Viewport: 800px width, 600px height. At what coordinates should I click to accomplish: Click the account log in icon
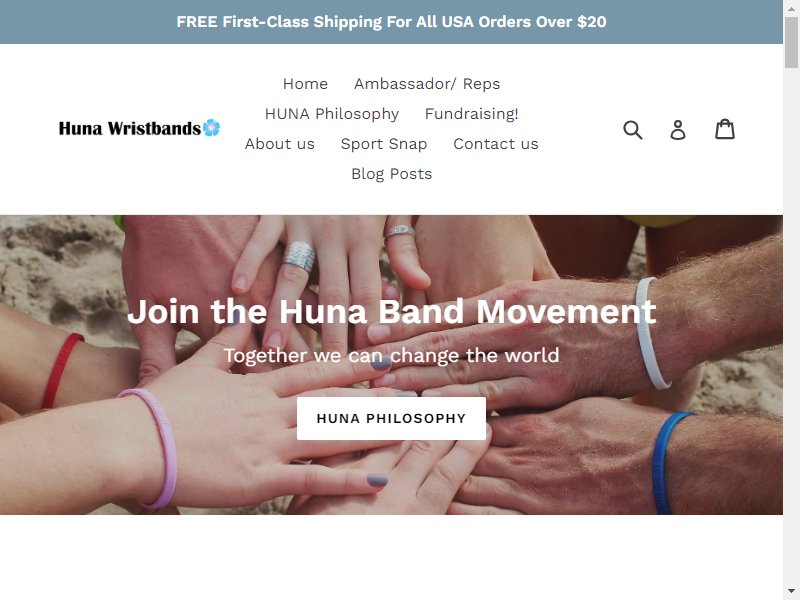[678, 130]
